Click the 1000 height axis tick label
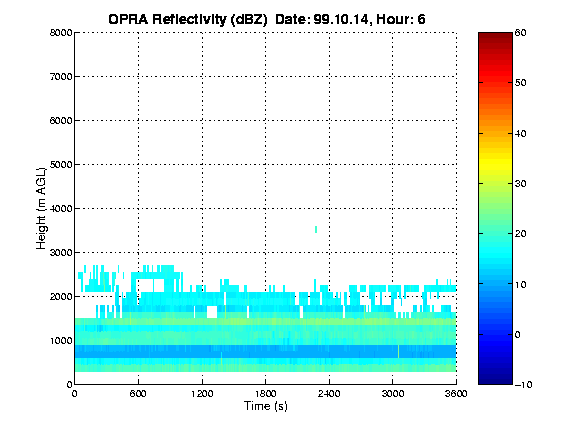This screenshot has height=432, width=576. coord(61,341)
